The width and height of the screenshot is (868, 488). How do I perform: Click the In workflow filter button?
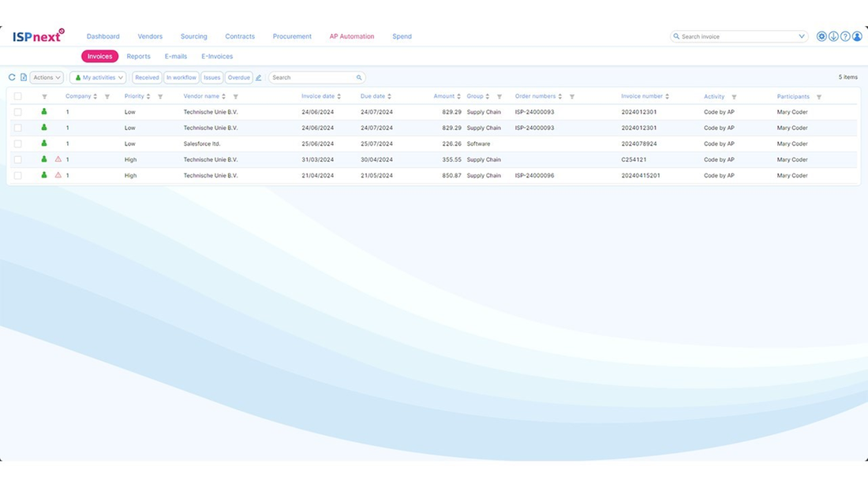point(181,77)
